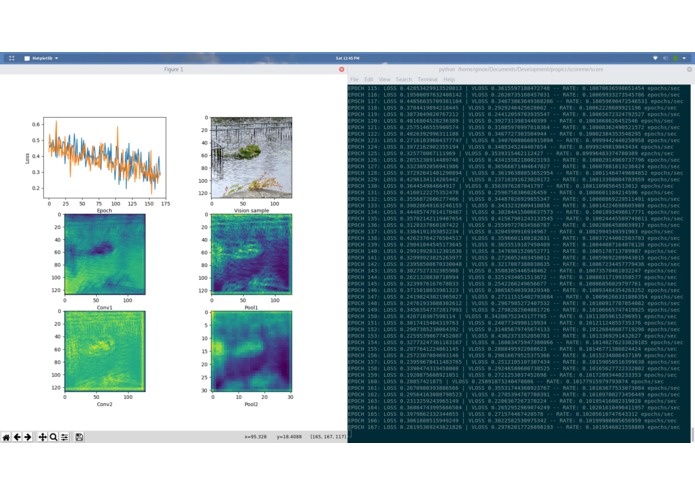Click the python terminal title bar text
Screen dimensions: 695x494
click(x=521, y=69)
